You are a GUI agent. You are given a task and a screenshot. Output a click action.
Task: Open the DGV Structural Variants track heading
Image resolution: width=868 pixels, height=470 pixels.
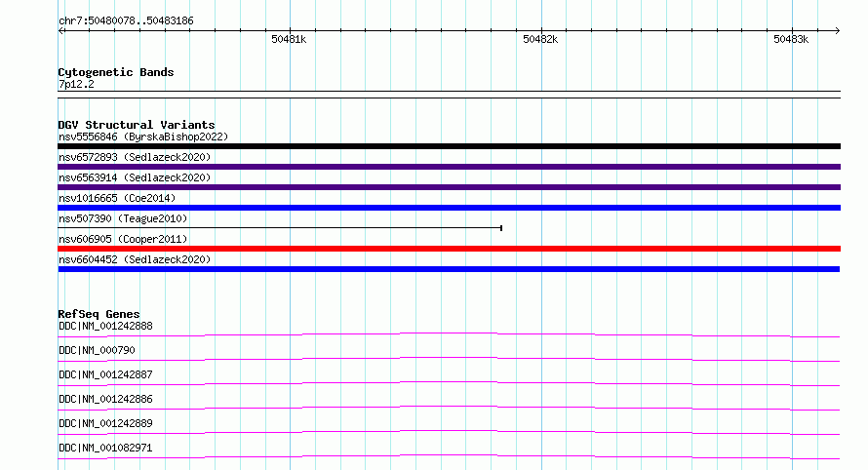(137, 125)
